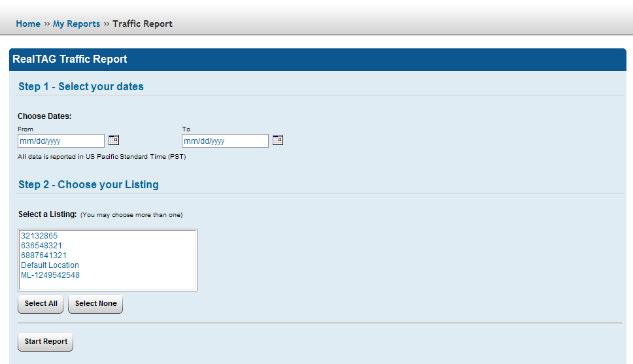Click the Step 2 - Choose your Listing heading

click(x=88, y=184)
